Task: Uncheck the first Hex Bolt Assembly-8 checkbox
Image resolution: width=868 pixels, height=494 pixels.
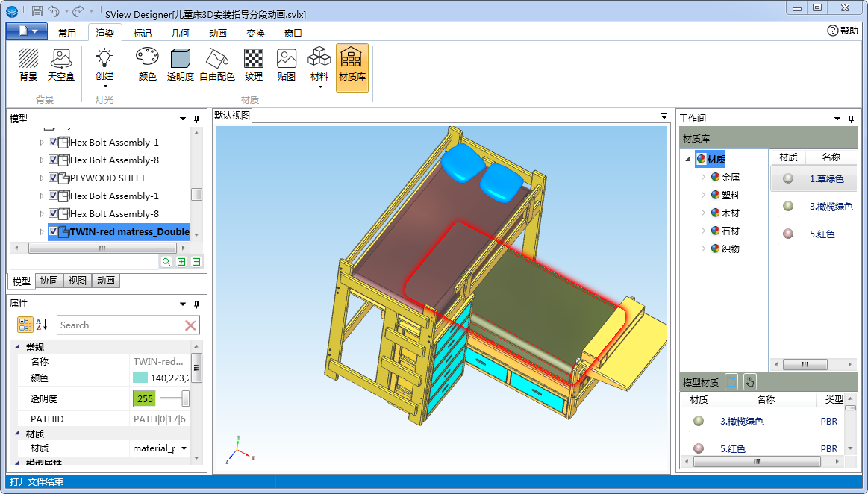Action: pos(53,160)
